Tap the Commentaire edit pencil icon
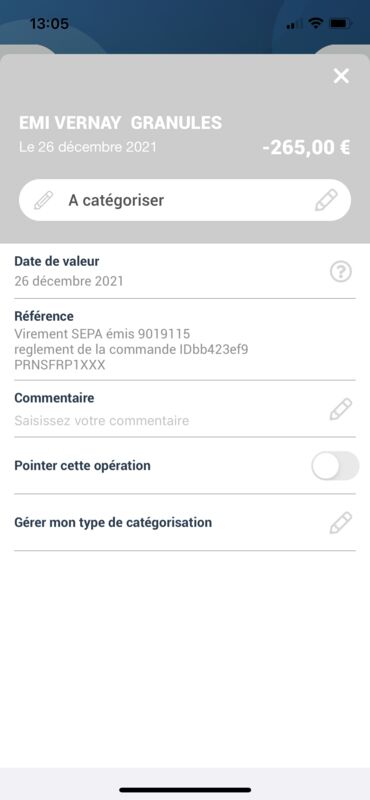 pyautogui.click(x=340, y=409)
